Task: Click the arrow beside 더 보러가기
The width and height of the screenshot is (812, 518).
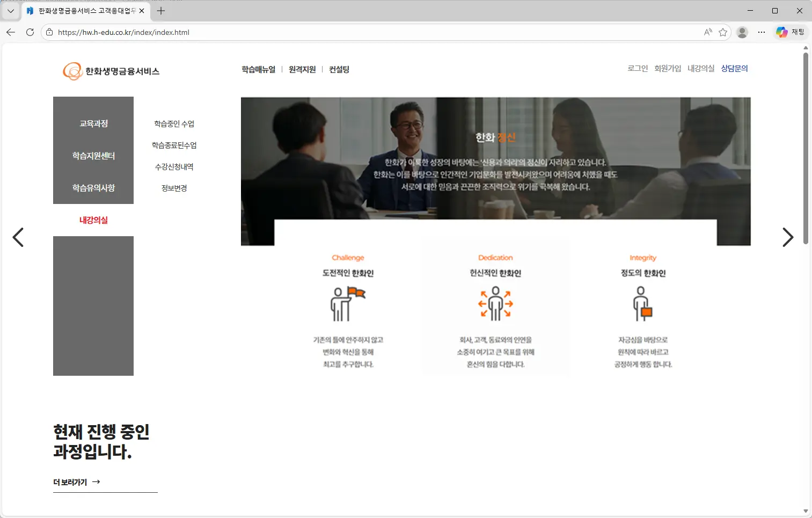Action: click(96, 482)
